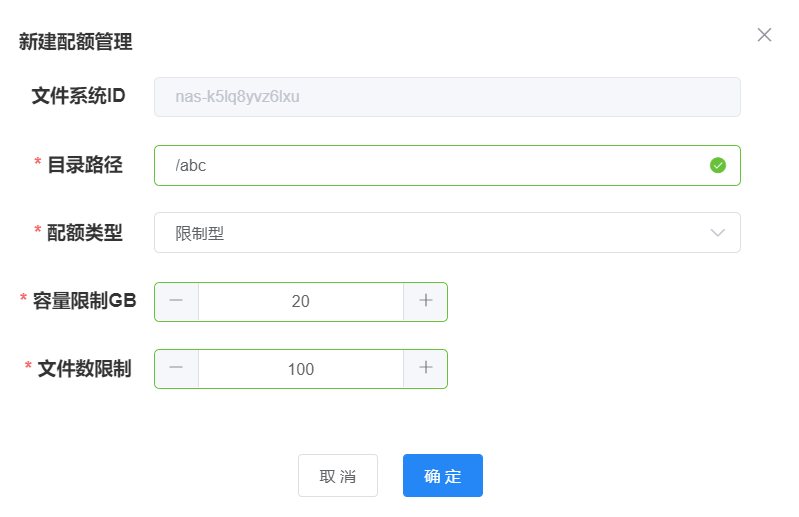
Task: Decrease the 容量限制GB value with minus
Action: [177, 301]
